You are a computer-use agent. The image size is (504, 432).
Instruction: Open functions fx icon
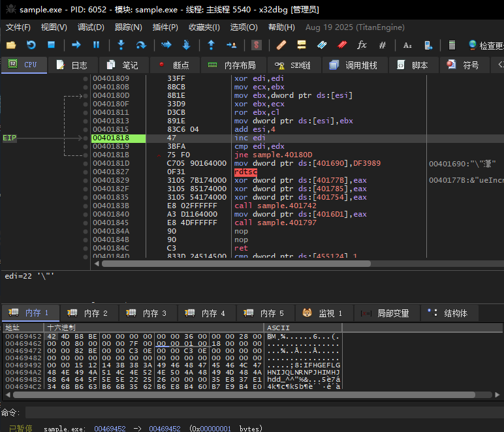pos(362,45)
